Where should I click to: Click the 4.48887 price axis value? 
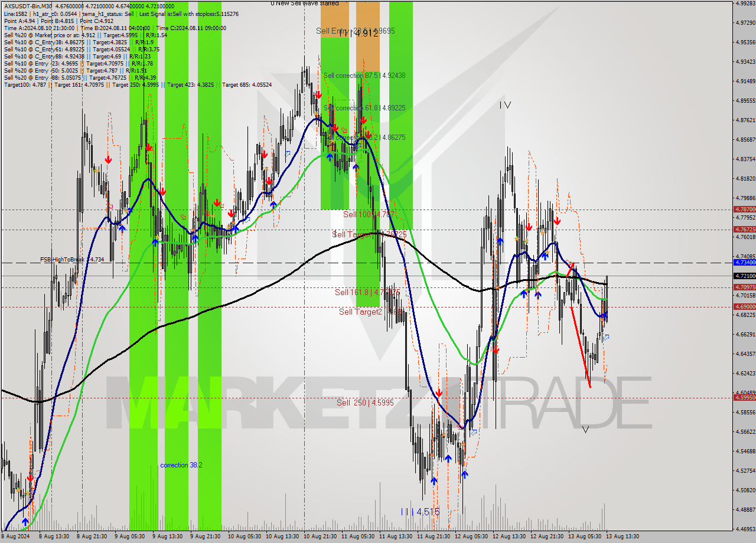[x=745, y=509]
